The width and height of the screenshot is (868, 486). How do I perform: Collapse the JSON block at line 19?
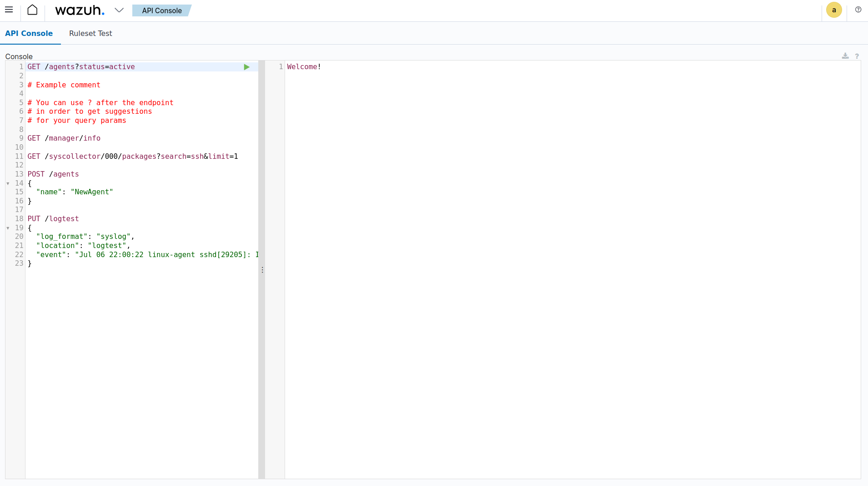point(8,228)
